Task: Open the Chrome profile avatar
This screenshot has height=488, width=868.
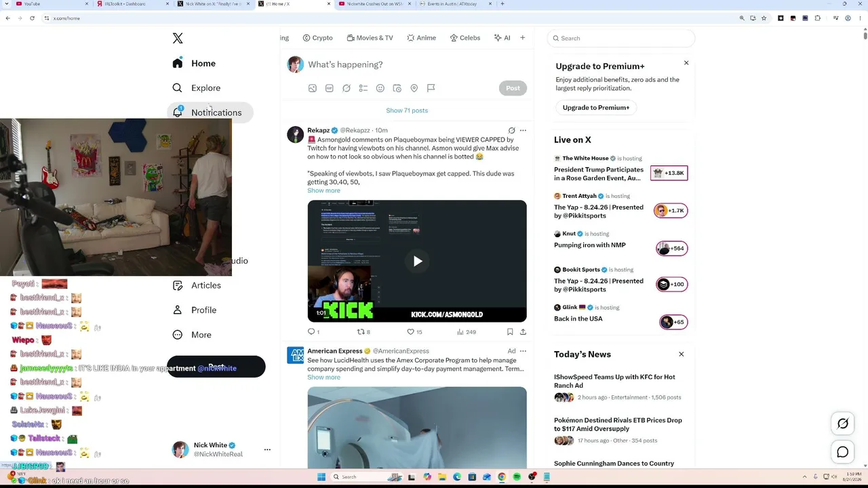Action: (x=848, y=18)
